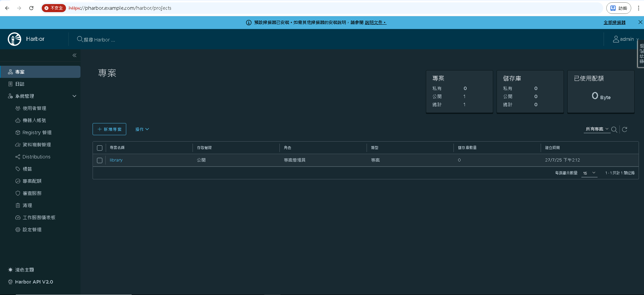Refresh the projects list
Screen dimensions: 644x295
624,129
